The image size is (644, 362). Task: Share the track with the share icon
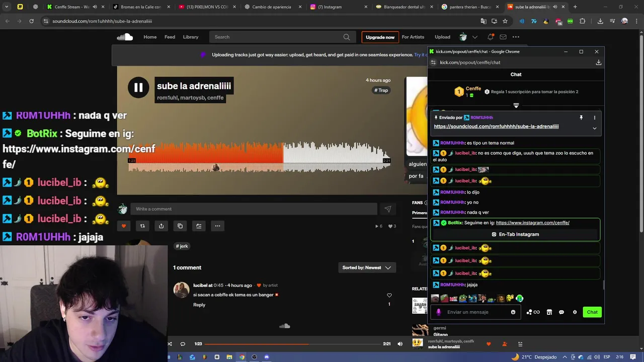pyautogui.click(x=161, y=226)
